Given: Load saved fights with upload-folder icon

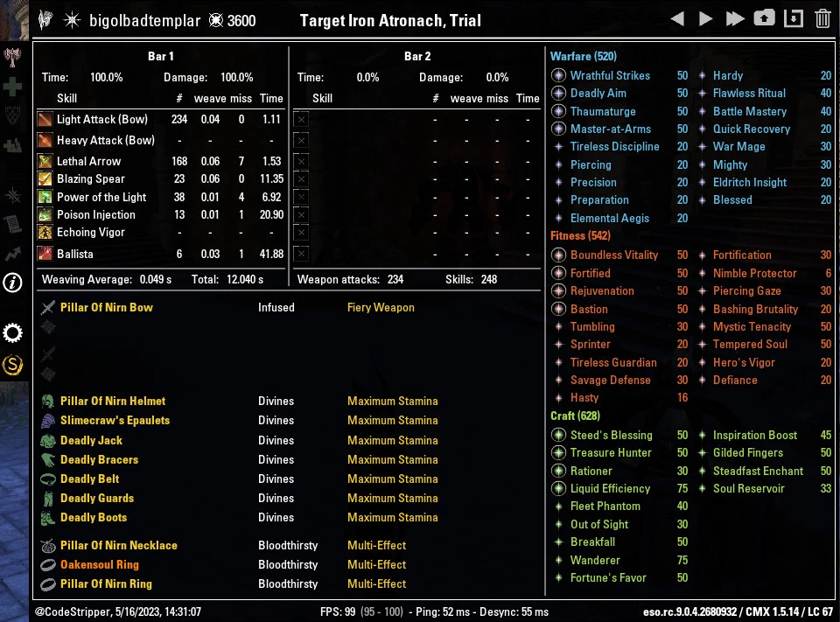Looking at the screenshot, I should pos(764,18).
